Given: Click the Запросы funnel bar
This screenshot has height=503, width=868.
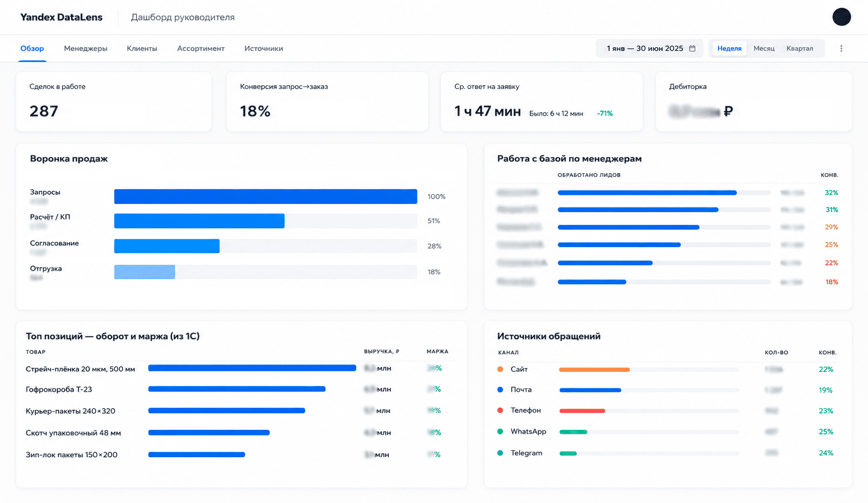Looking at the screenshot, I should 266,196.
